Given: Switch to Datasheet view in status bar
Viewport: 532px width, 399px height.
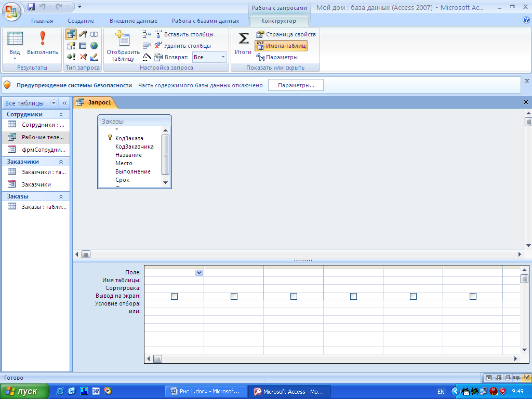Looking at the screenshot, I should pyautogui.click(x=488, y=378).
